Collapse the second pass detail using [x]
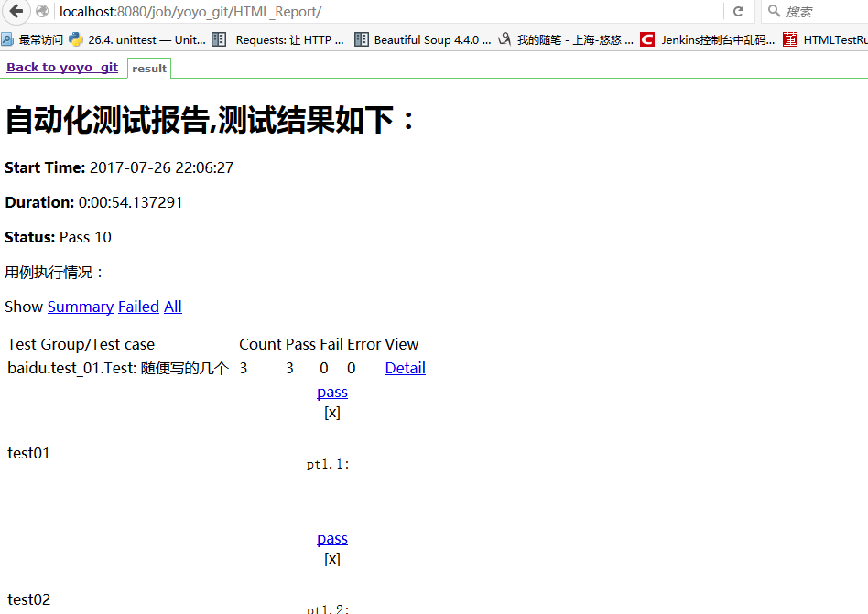The height and width of the screenshot is (614, 868). (331, 558)
